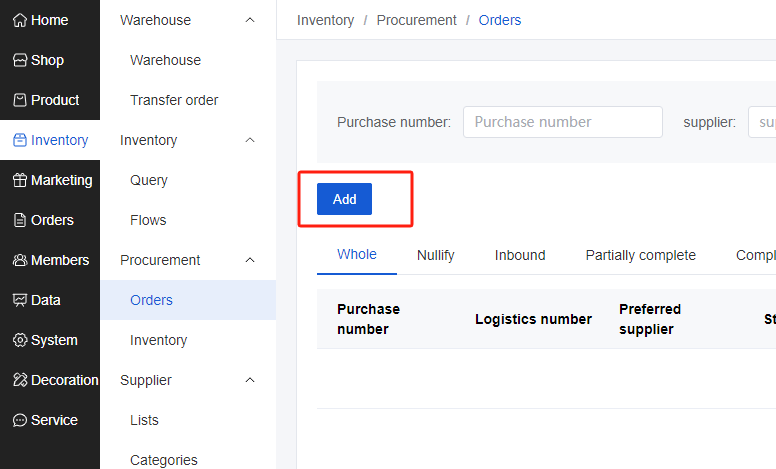The image size is (776, 469).
Task: Collapse the Inventory submenu chevron
Action: (x=250, y=141)
